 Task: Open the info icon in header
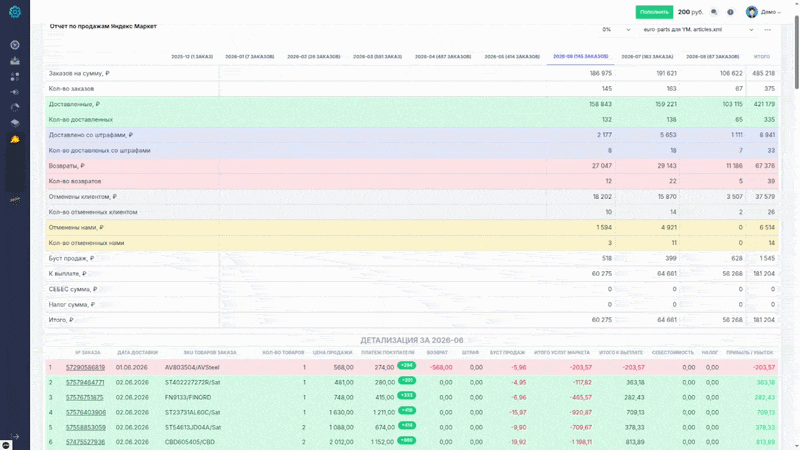pos(730,12)
